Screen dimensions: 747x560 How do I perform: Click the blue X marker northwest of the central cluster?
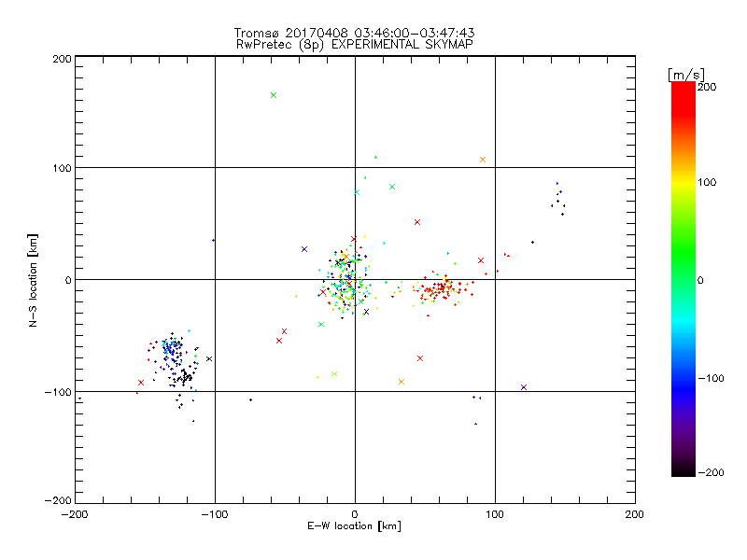pos(304,249)
